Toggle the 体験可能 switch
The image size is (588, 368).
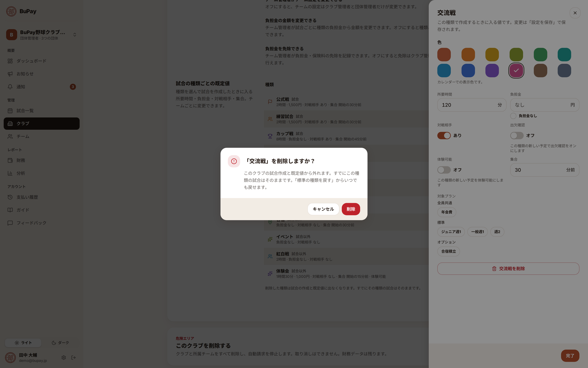pos(444,170)
